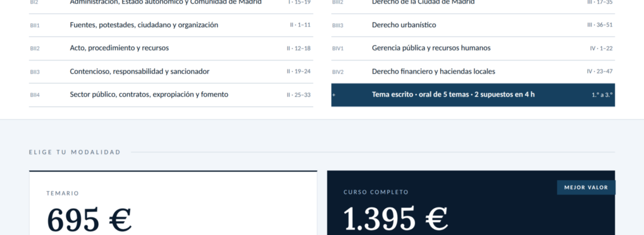The width and height of the screenshot is (644, 235).
Task: Click the 'BII4' block code
Action: point(35,95)
